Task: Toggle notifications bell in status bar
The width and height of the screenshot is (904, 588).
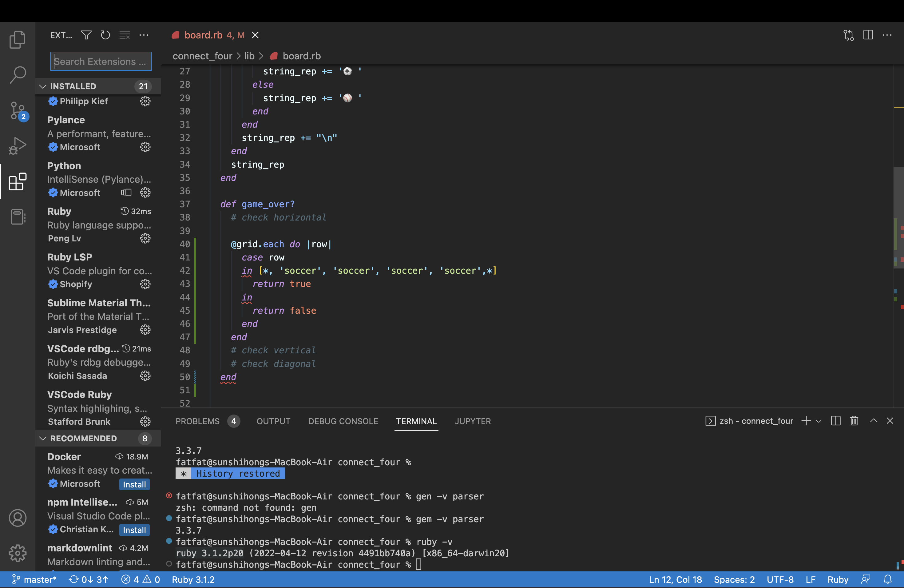Action: click(x=888, y=580)
